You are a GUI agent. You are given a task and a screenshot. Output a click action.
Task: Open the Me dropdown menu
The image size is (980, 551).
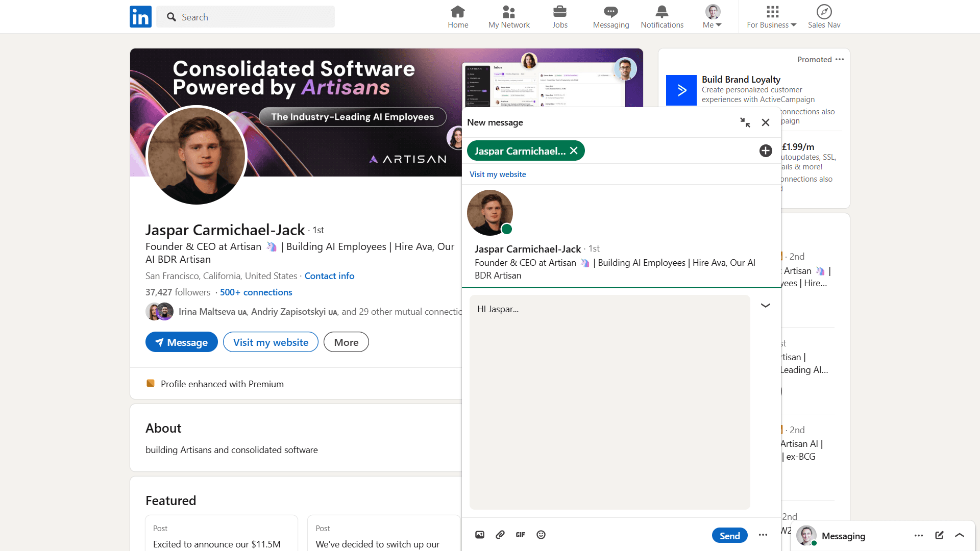point(712,16)
